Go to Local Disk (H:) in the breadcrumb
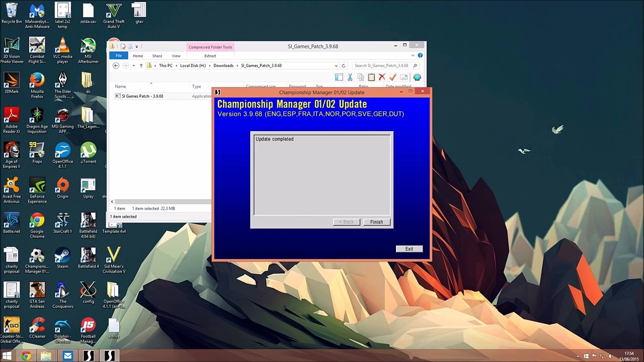Image resolution: width=644 pixels, height=362 pixels. coord(193,66)
